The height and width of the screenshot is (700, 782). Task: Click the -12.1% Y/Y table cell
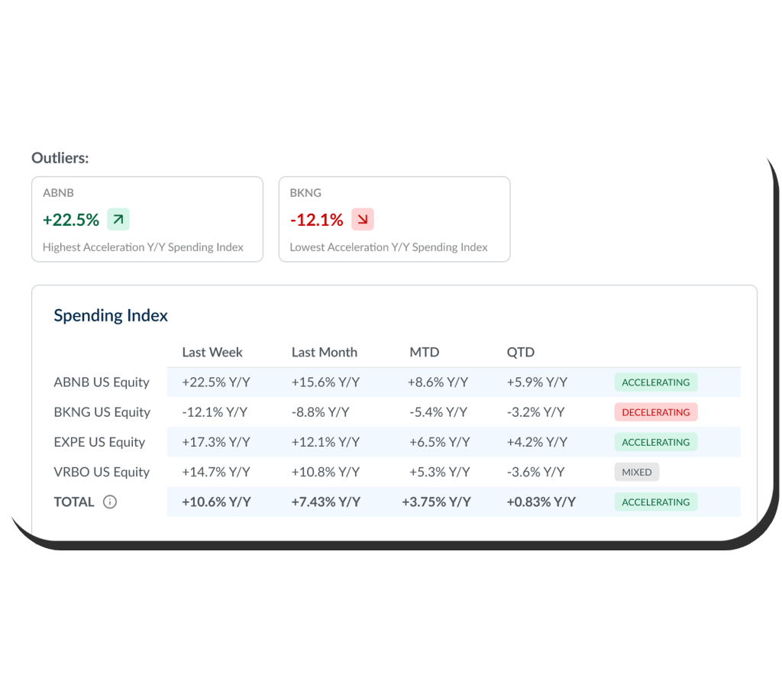[x=215, y=412]
